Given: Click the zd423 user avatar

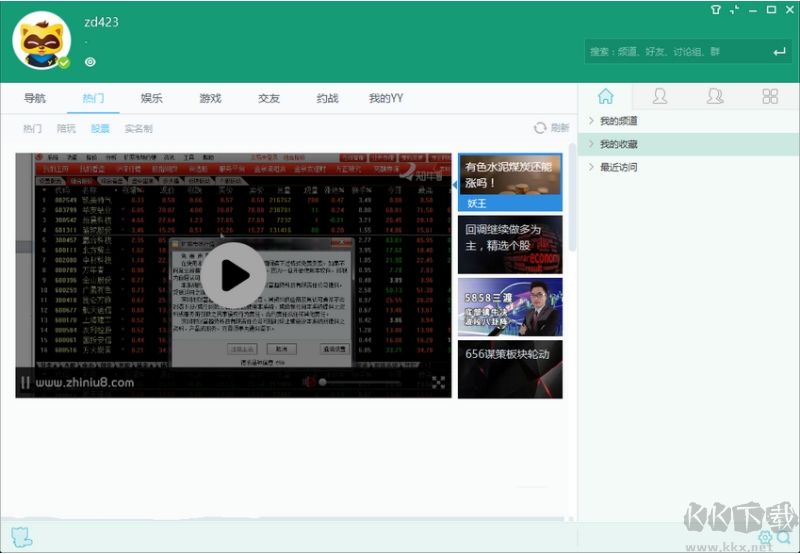Looking at the screenshot, I should (x=41, y=40).
